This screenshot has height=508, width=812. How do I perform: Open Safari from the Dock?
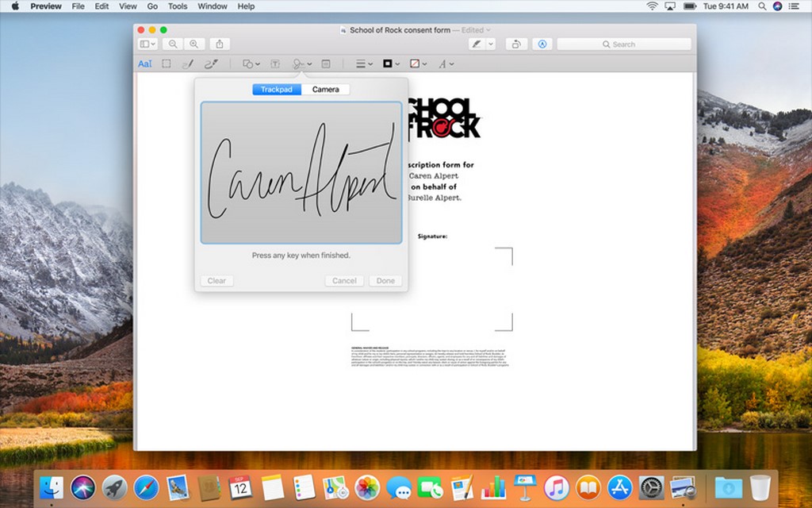coord(146,488)
